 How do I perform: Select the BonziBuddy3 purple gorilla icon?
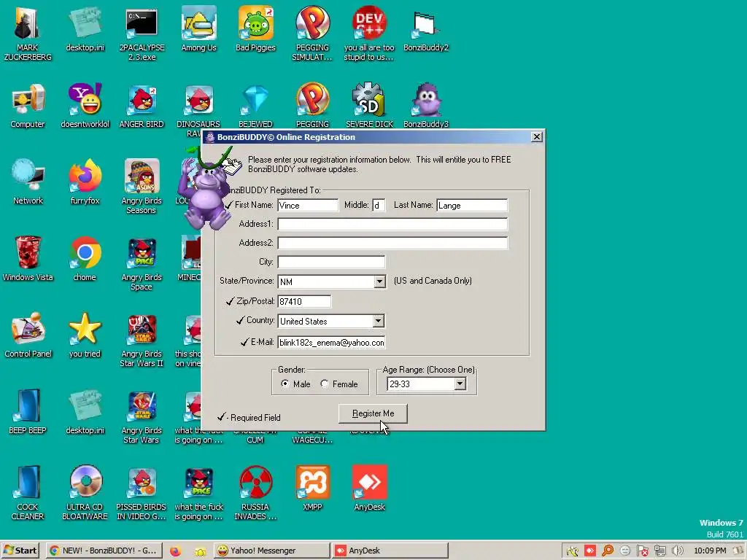tap(426, 105)
